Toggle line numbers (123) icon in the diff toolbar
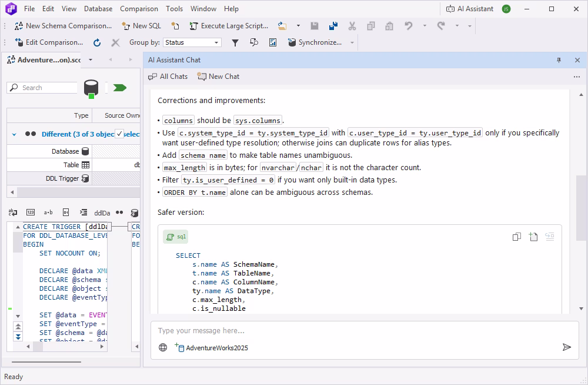 (31, 213)
